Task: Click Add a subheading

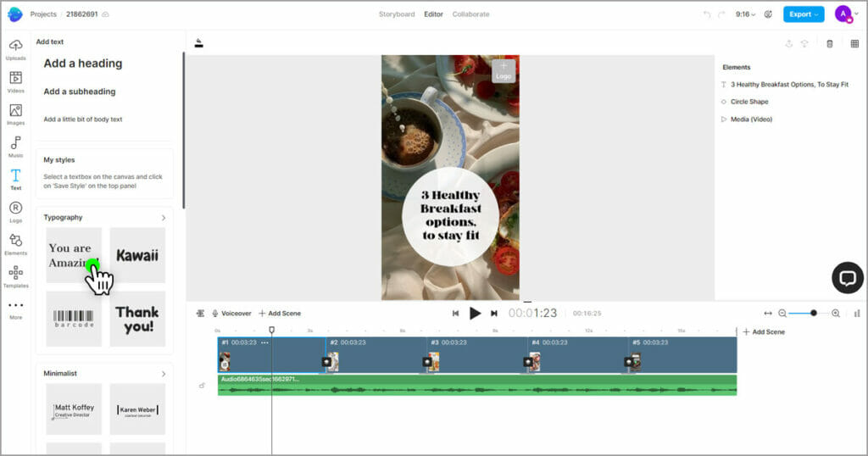Action: 80,92
